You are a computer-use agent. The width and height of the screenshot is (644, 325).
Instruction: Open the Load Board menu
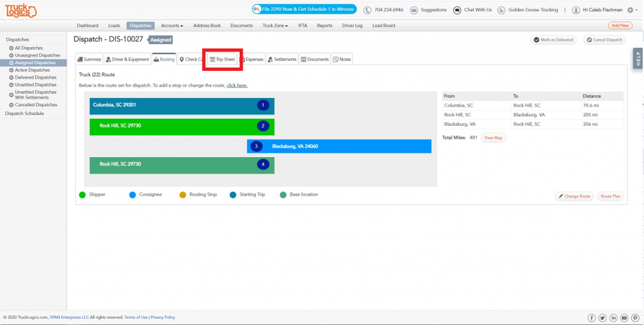384,25
